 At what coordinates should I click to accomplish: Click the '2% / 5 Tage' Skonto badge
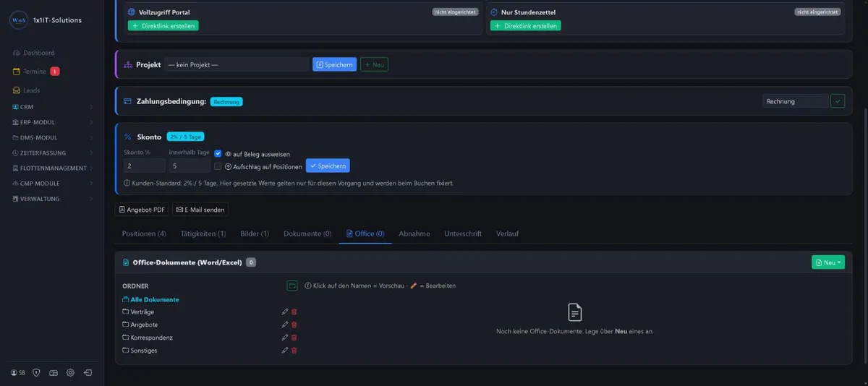[186, 137]
